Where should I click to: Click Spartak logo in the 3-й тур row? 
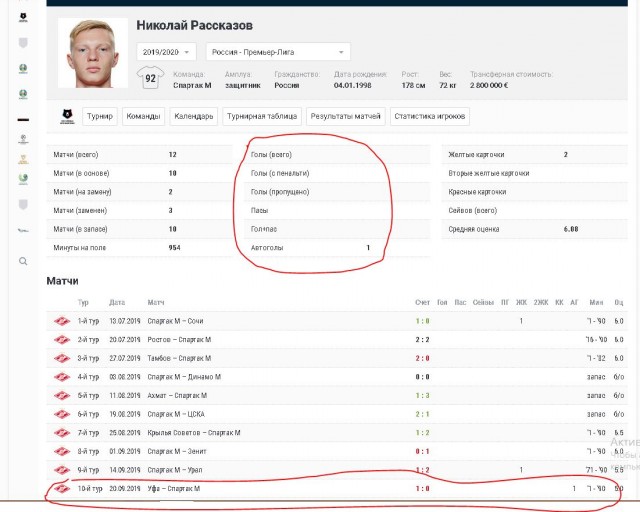click(62, 358)
